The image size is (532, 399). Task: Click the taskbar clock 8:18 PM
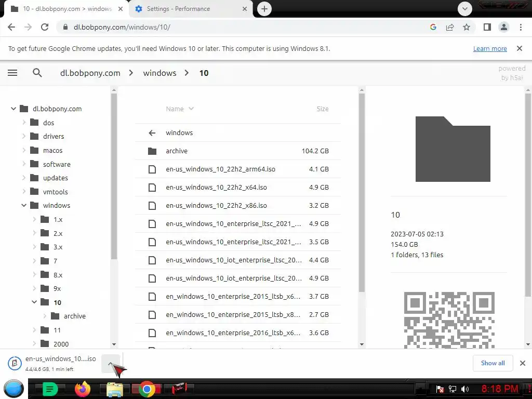[500, 389]
